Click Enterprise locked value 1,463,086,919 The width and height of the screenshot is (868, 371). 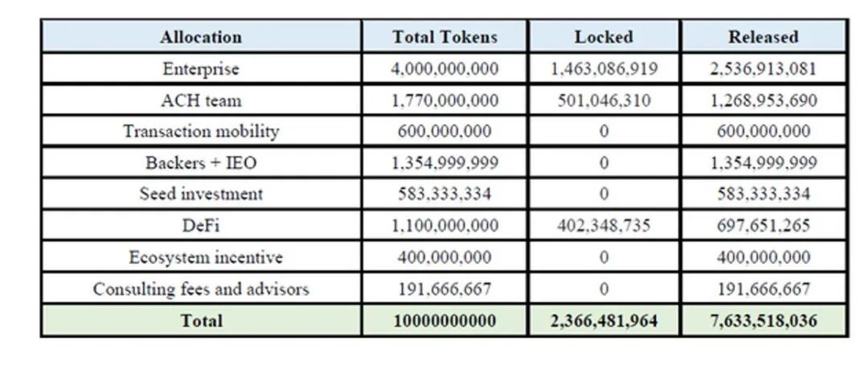[x=604, y=68]
